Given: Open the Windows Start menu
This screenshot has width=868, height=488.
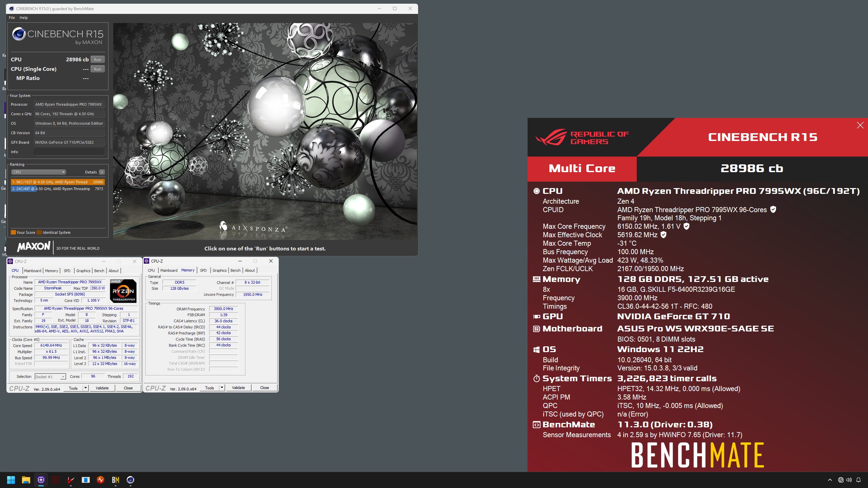Looking at the screenshot, I should coord(11,480).
